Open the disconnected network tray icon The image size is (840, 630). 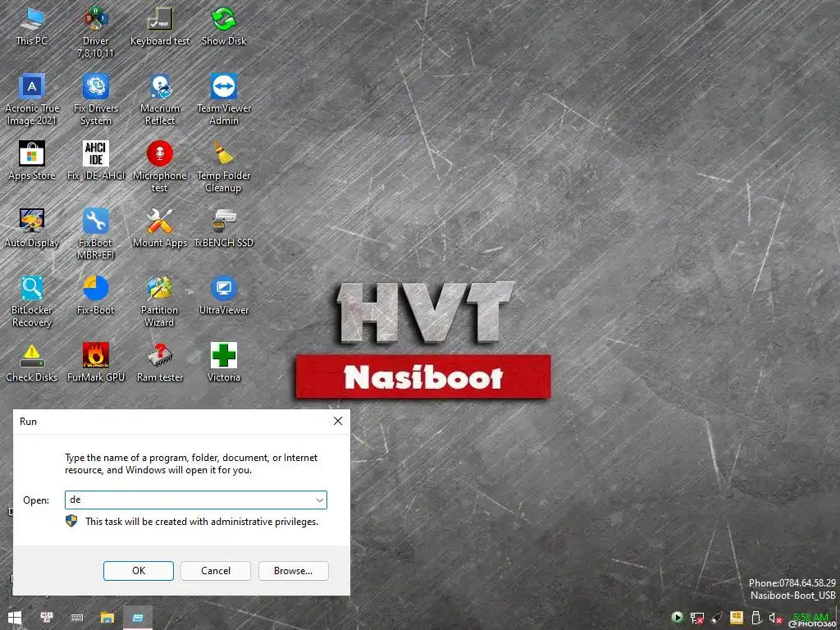pos(697,618)
